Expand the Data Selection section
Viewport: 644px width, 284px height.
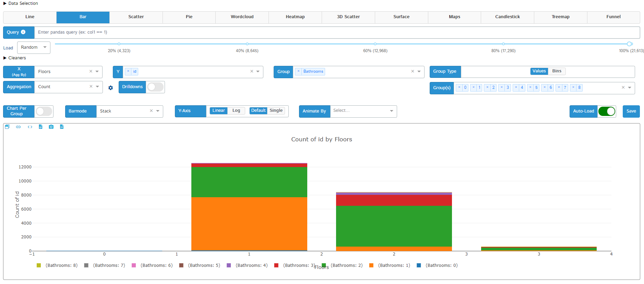pos(21,3)
